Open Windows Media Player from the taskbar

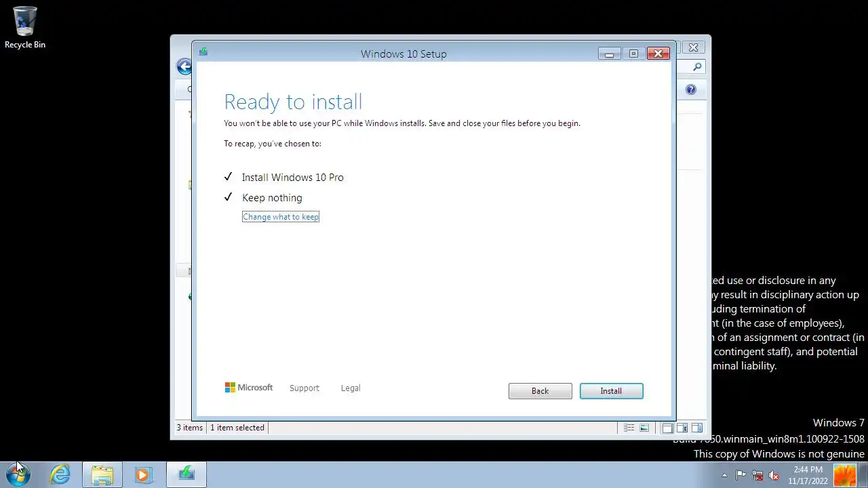pyautogui.click(x=143, y=474)
